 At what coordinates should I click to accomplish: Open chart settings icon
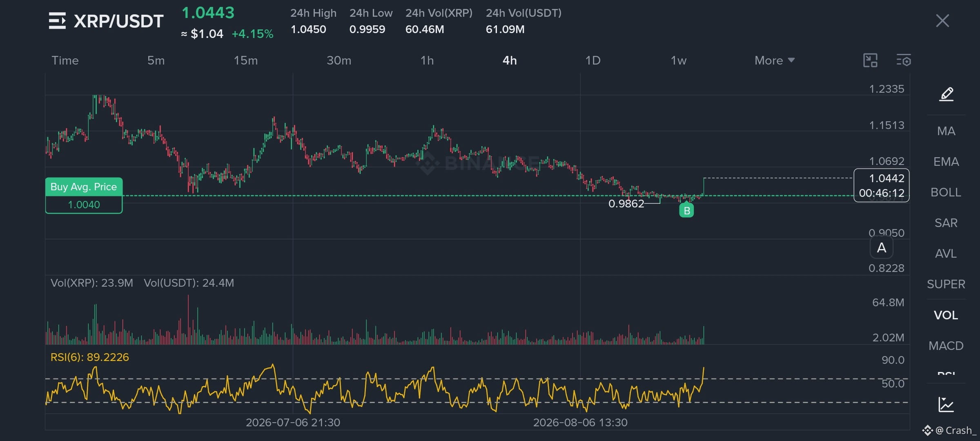point(904,60)
